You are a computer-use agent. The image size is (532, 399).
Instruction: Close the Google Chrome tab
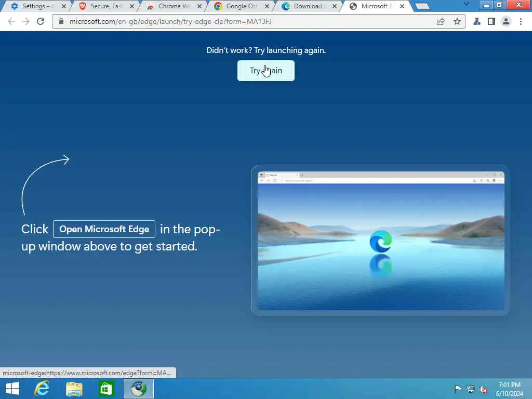(267, 6)
